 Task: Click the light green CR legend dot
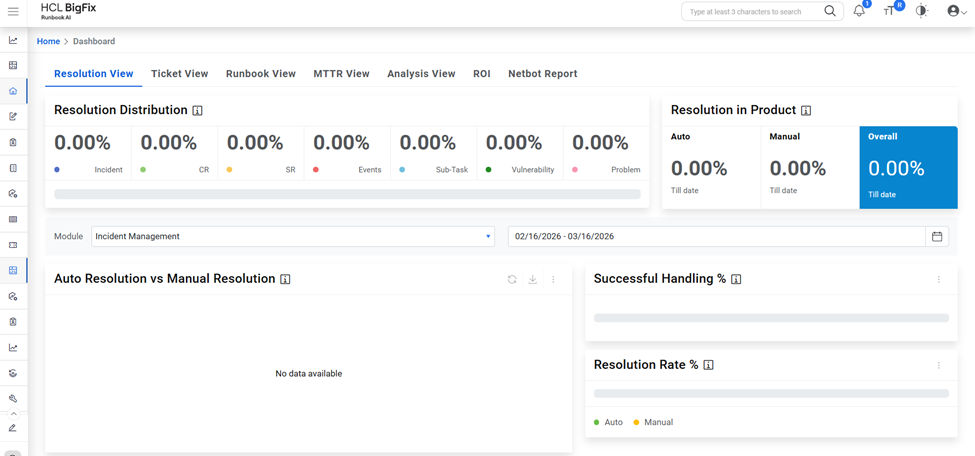[143, 169]
